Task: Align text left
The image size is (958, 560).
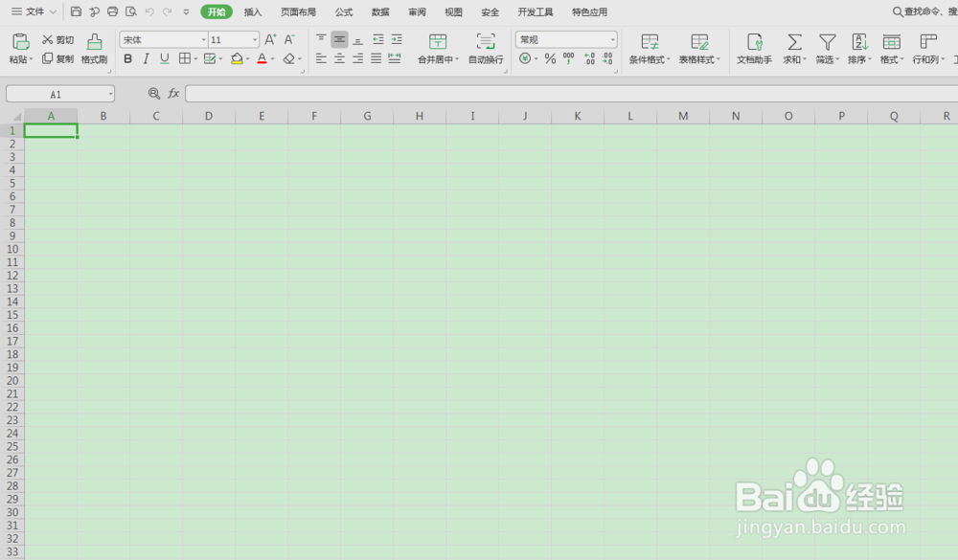Action: (x=321, y=58)
